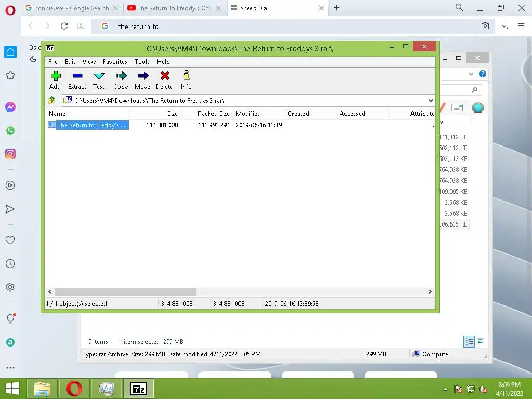Open Help in the Explorer window

pyautogui.click(x=483, y=74)
